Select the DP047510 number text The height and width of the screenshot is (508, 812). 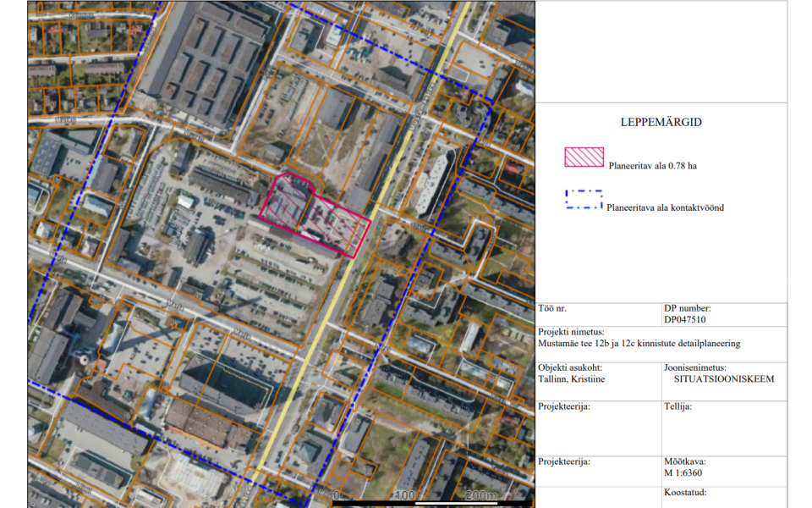(686, 320)
